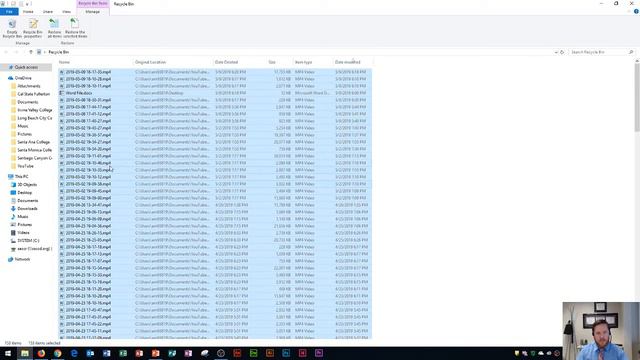Open Downloads under This PC
This screenshot has width=640, height=360.
click(27, 209)
